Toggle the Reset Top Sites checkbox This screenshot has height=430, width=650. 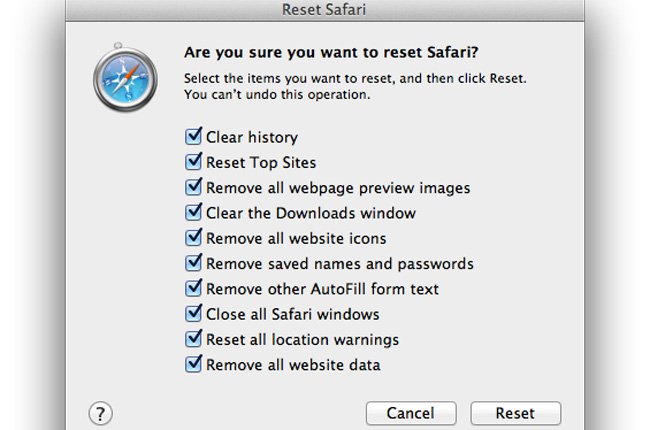pos(194,162)
